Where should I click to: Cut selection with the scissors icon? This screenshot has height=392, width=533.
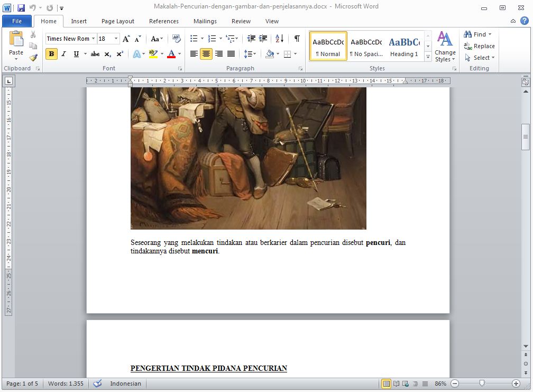[33, 34]
